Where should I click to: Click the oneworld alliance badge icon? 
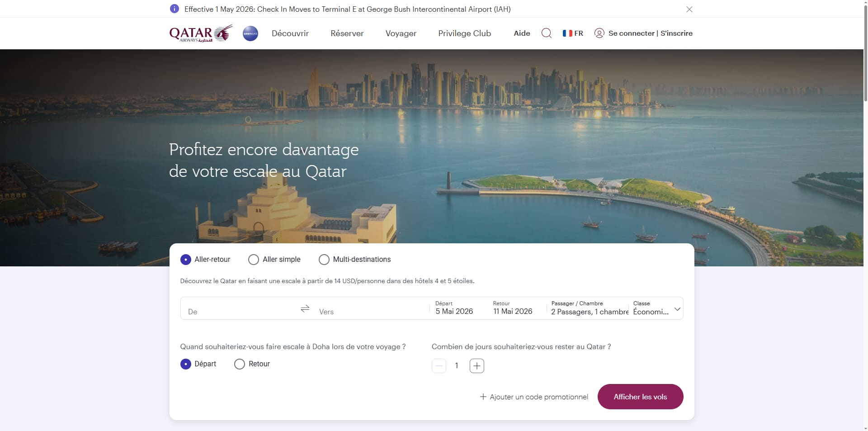click(x=250, y=33)
